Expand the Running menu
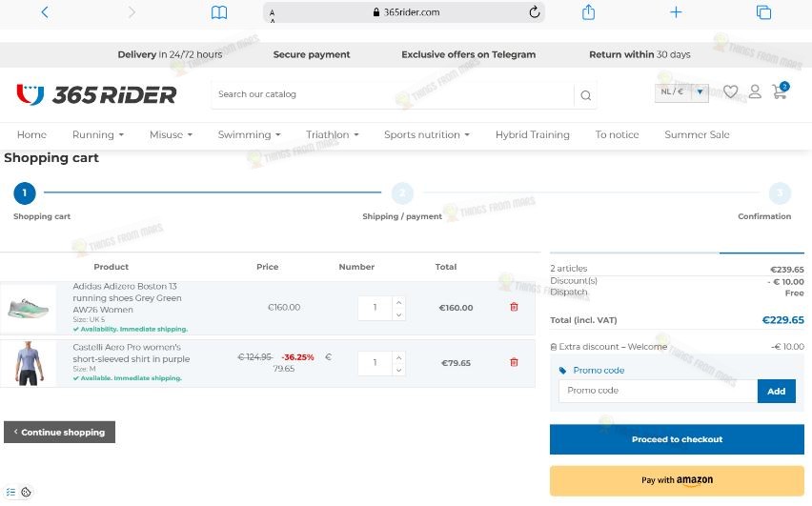This screenshot has width=812, height=506. click(x=98, y=134)
